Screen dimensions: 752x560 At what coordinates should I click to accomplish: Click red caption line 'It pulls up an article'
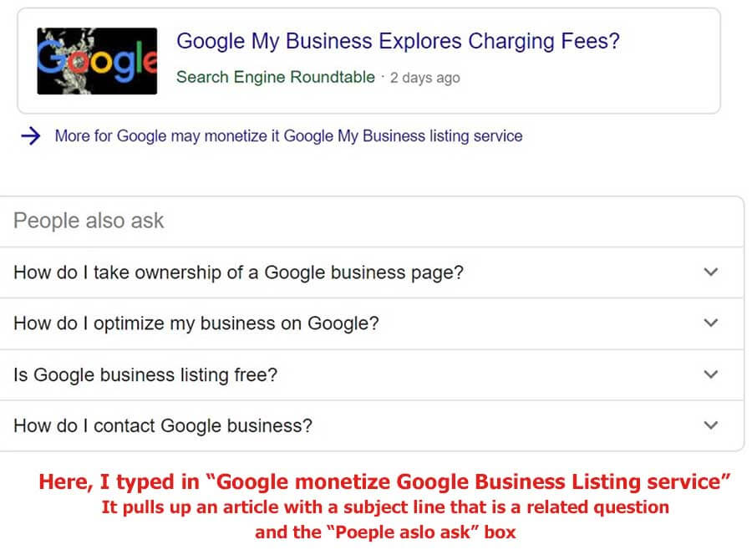tap(385, 507)
